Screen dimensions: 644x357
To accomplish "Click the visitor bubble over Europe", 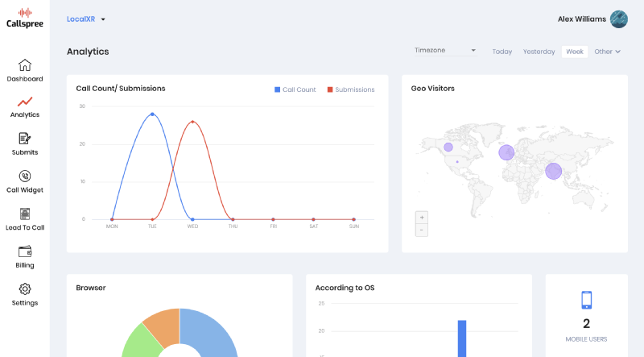I will point(506,152).
